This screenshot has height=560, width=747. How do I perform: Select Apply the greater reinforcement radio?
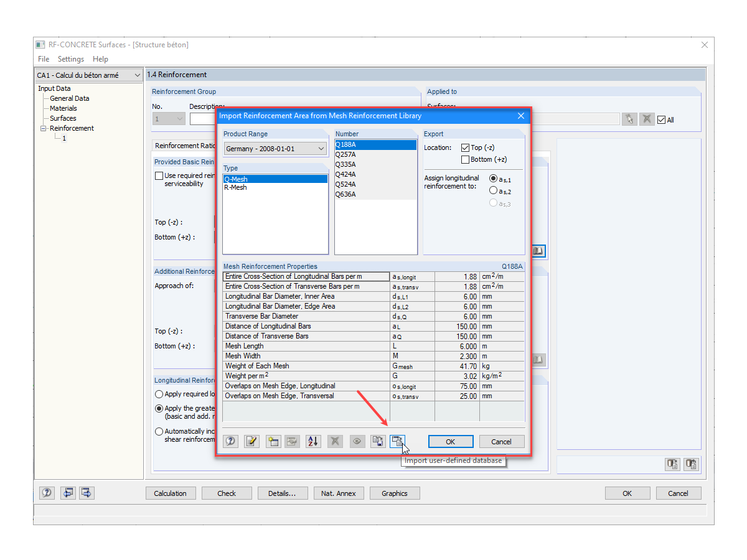(159, 409)
